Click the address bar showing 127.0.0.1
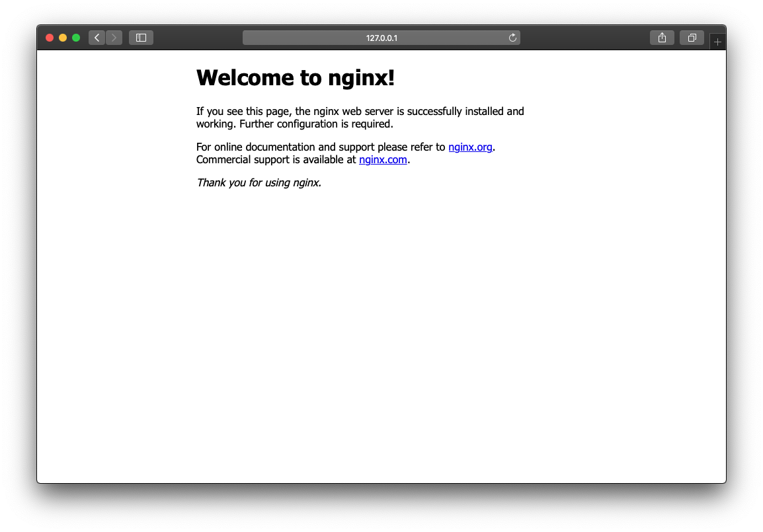Viewport: 763px width, 532px height. 381,38
